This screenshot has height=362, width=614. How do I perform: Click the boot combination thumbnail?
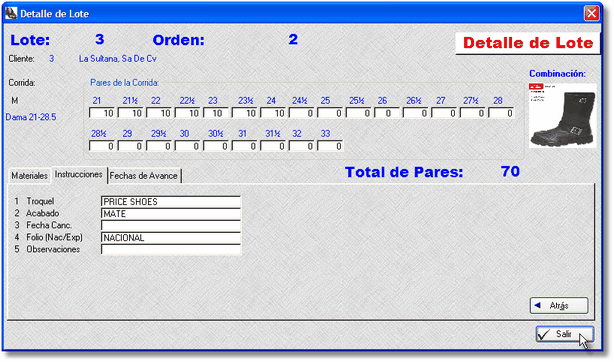point(562,115)
